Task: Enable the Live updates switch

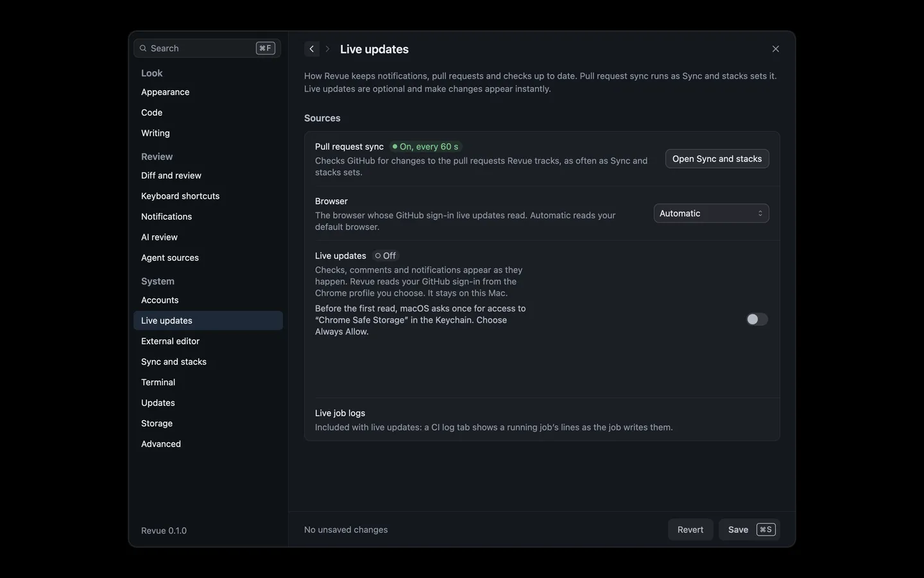Action: 757,319
